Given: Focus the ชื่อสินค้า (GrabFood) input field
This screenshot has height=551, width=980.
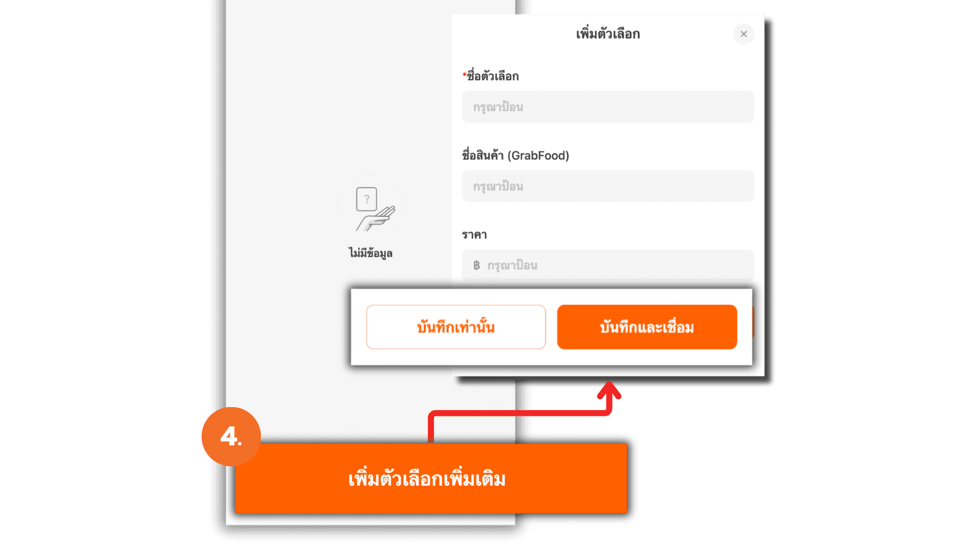Looking at the screenshot, I should pos(608,186).
